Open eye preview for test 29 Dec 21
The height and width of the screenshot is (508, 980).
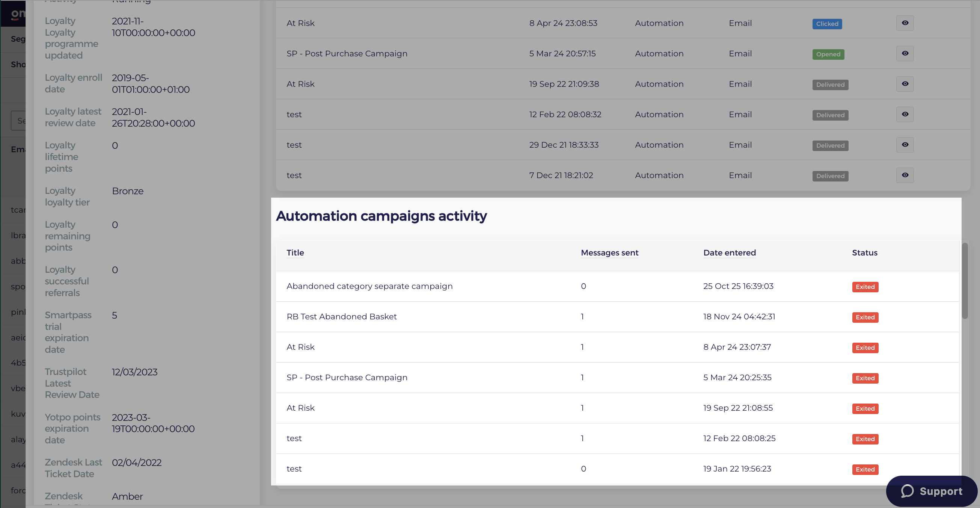coord(905,145)
